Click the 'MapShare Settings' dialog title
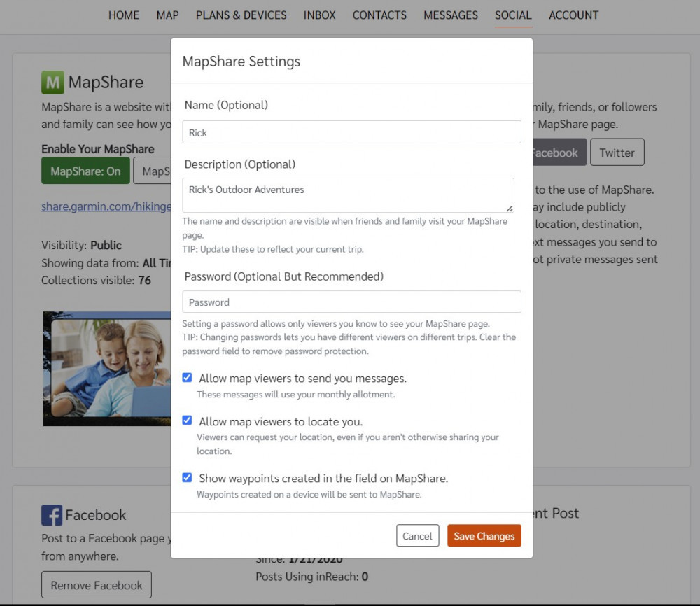The height and width of the screenshot is (606, 700). (x=241, y=61)
